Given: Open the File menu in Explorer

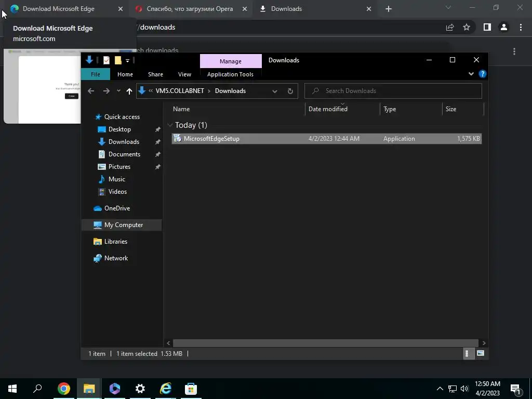Looking at the screenshot, I should (x=96, y=74).
